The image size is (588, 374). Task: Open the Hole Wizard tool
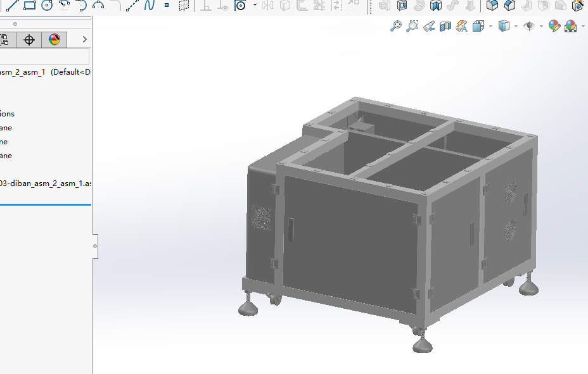(x=578, y=5)
